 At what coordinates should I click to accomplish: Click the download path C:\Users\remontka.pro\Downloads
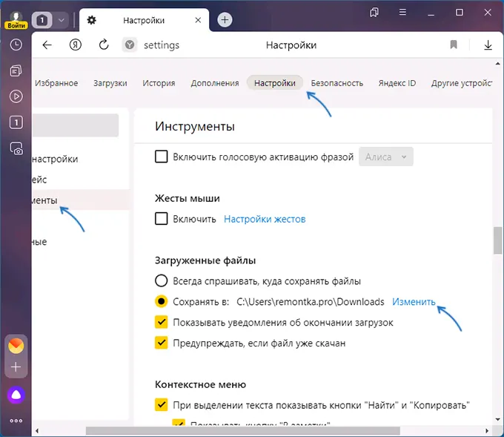coord(310,302)
